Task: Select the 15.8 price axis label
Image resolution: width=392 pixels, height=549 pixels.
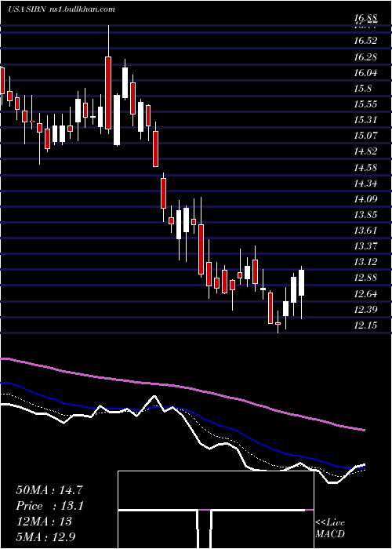Action: [362, 89]
